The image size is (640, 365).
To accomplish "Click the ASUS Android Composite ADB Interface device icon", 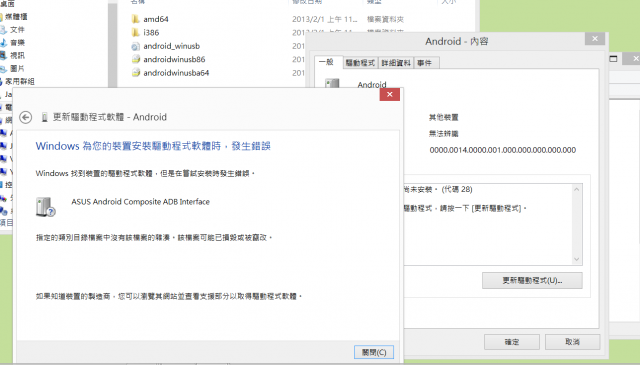I will 45,207.
